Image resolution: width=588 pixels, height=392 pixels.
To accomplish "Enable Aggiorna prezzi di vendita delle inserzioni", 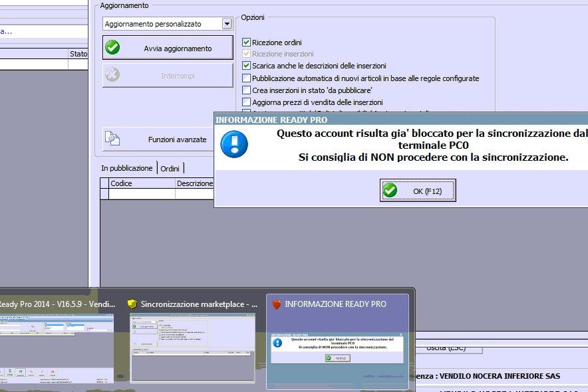I will pos(246,102).
